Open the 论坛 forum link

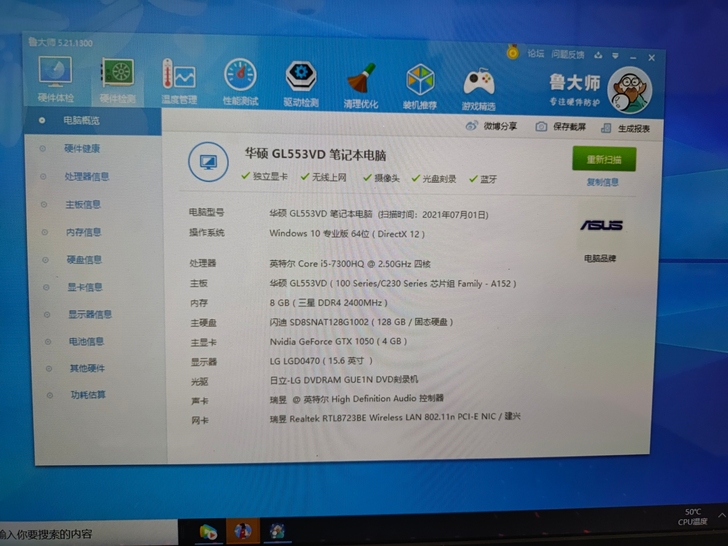(x=536, y=54)
